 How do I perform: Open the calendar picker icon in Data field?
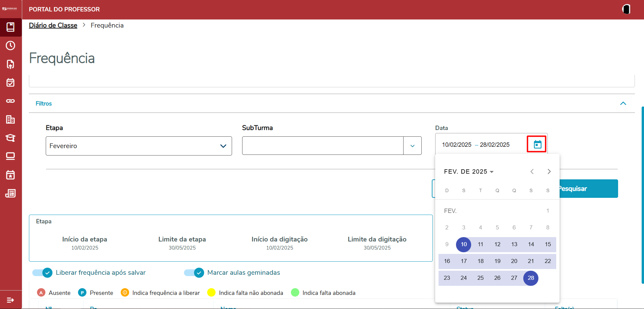537,144
